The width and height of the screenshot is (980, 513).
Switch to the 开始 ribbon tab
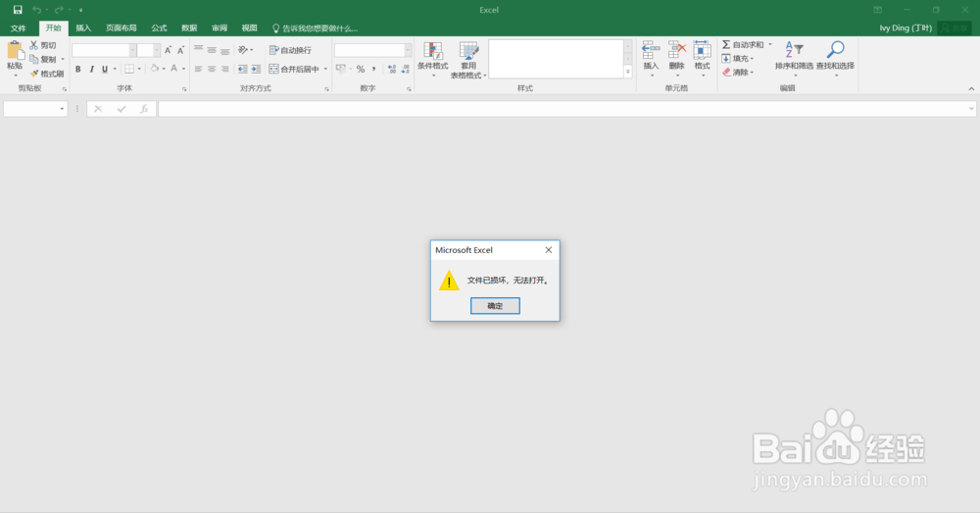pos(53,28)
